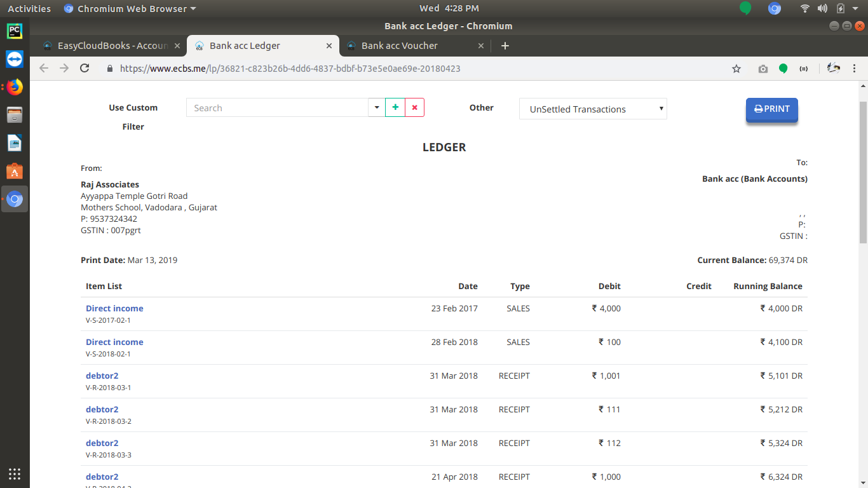The width and height of the screenshot is (868, 488).
Task: Open the Files manager from the dock
Action: (x=15, y=115)
